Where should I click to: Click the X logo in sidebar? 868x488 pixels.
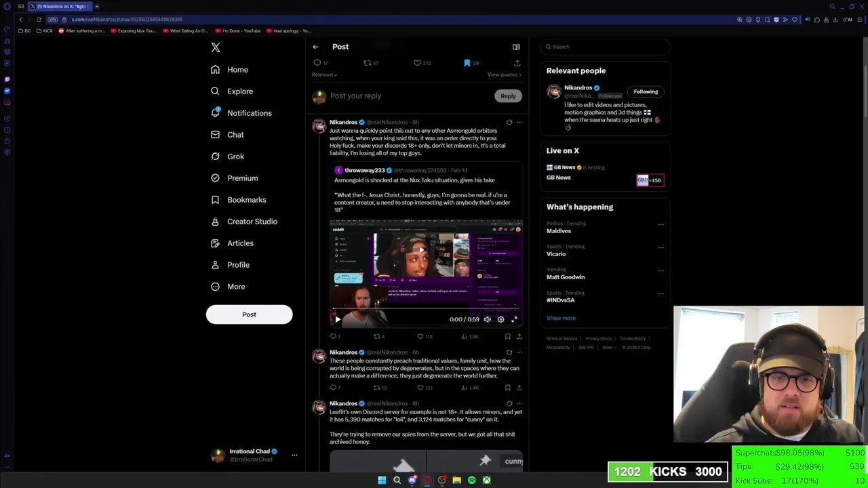coord(216,47)
